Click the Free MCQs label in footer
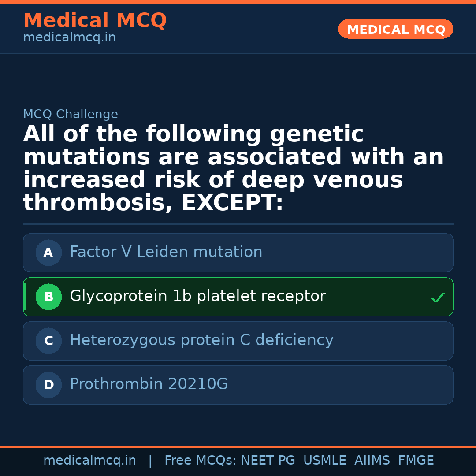 (x=201, y=461)
